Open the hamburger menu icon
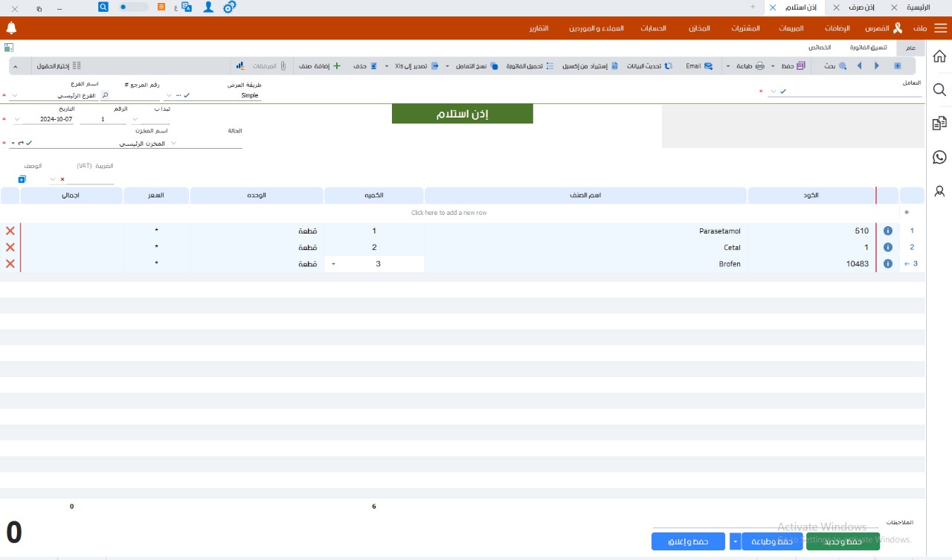The image size is (952, 560). coord(941,28)
